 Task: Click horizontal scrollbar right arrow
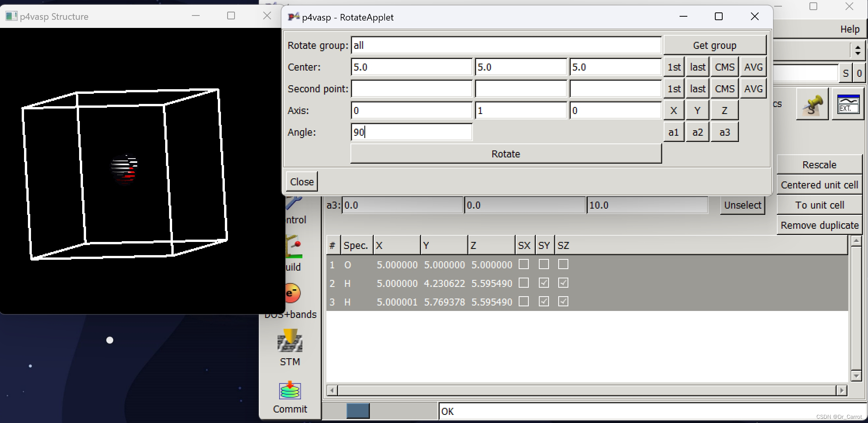pos(842,390)
